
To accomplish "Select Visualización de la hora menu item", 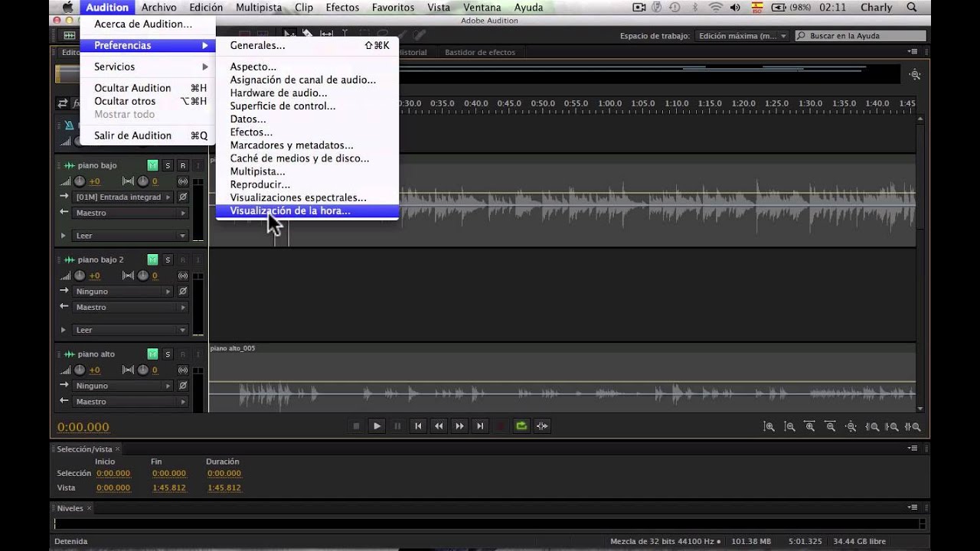I will click(307, 210).
